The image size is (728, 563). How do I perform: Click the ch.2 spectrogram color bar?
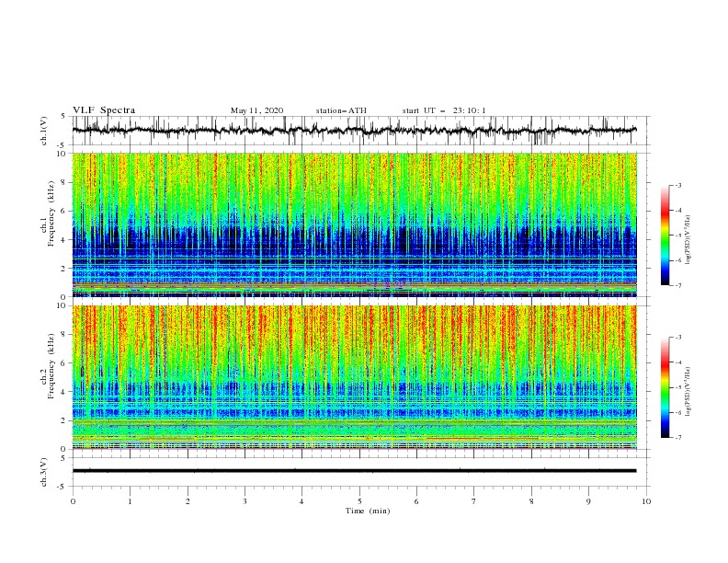tap(665, 387)
